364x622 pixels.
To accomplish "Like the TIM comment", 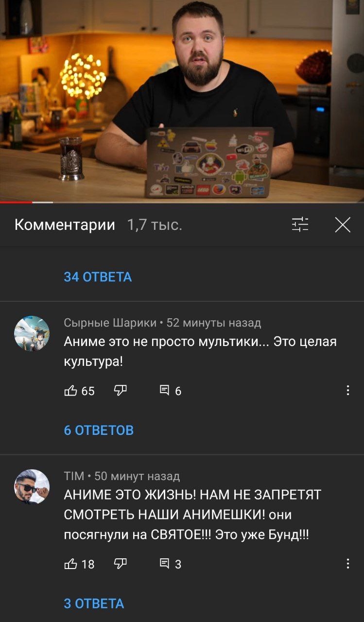I will tap(70, 564).
